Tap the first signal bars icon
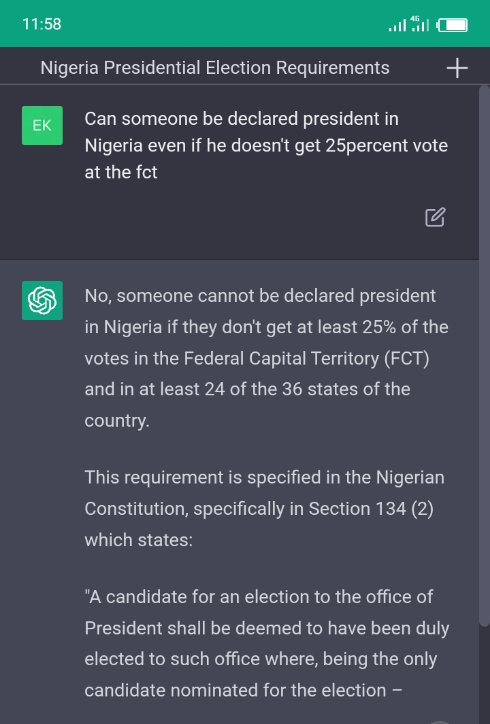Screen dimensions: 490x724 click(397, 25)
